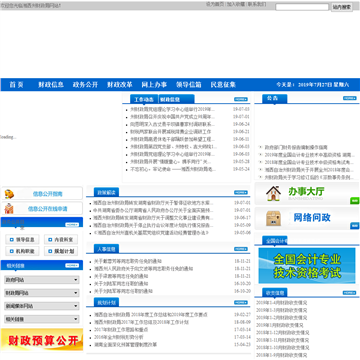Image resolution: width=360 pixels, height=360 pixels.
Task: Click the 信息公开指南 link text
Action: pyautogui.click(x=47, y=194)
